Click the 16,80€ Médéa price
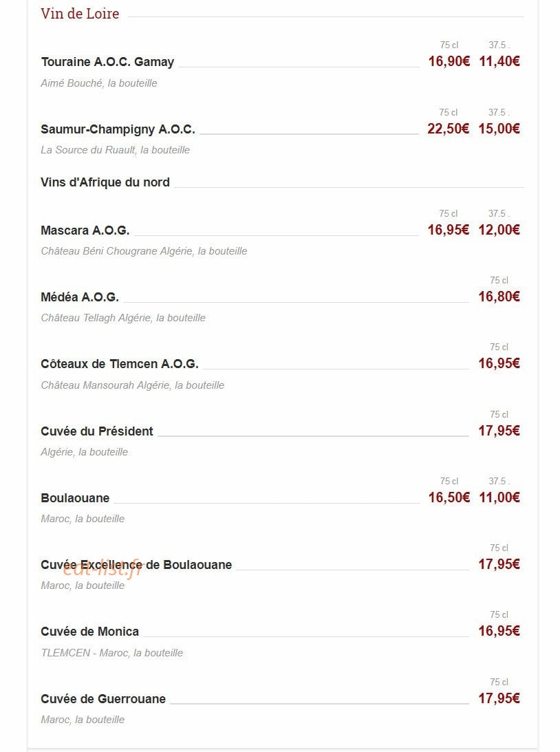Viewport: 560px width, 752px height. point(499,297)
